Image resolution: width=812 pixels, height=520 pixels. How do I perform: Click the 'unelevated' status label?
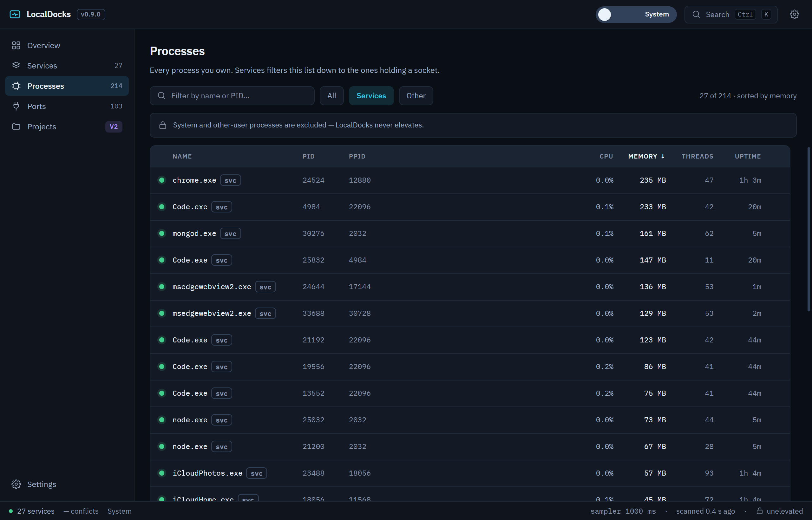click(x=784, y=511)
